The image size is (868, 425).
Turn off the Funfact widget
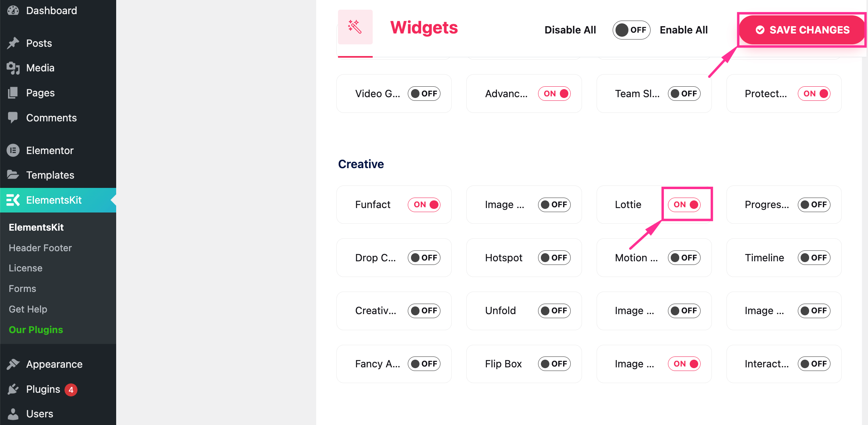tap(424, 204)
